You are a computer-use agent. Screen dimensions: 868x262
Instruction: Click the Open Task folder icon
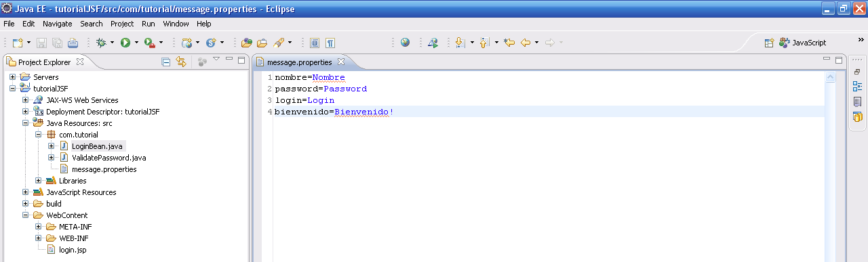click(x=262, y=43)
